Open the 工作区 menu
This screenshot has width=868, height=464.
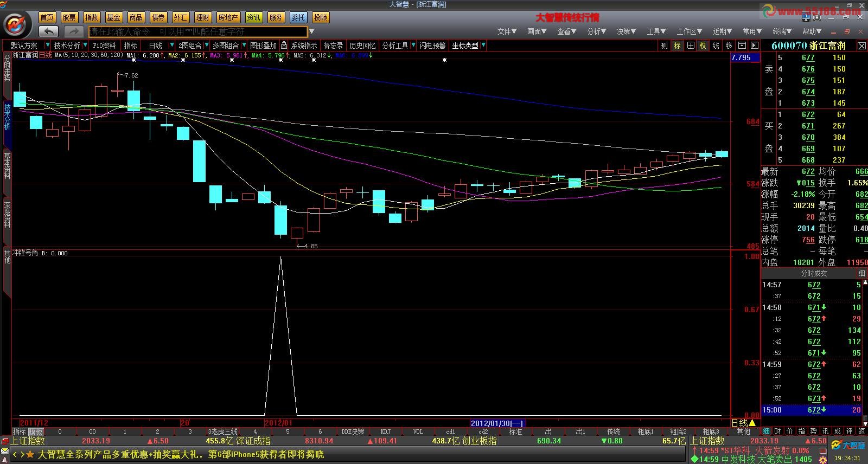point(689,31)
